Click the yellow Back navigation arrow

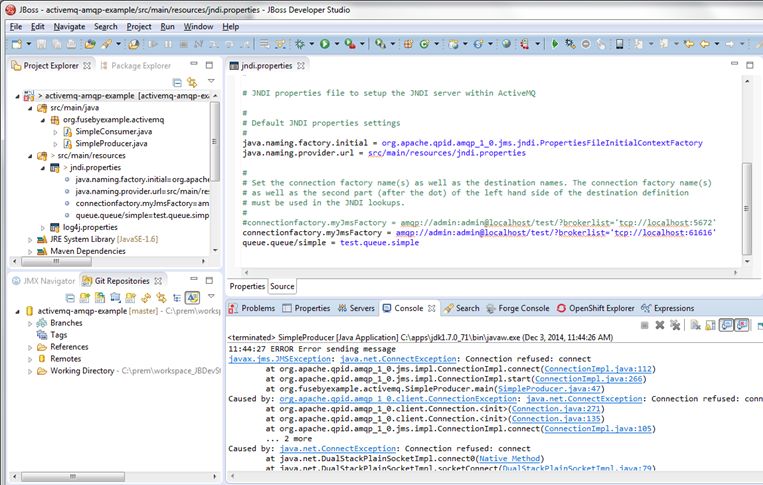pyautogui.click(x=704, y=44)
